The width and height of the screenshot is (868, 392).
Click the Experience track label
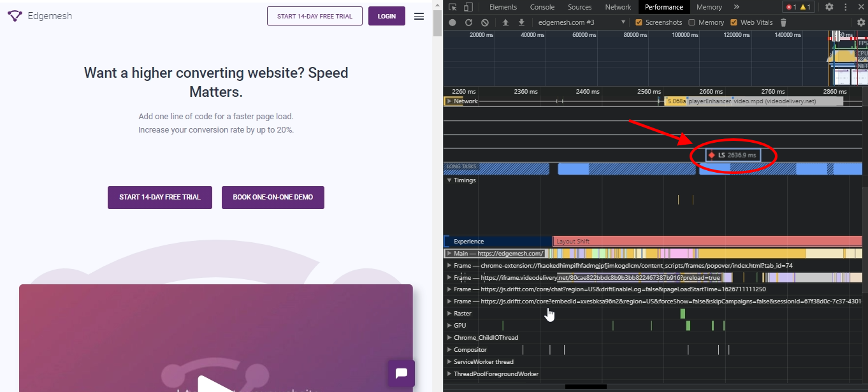468,242
